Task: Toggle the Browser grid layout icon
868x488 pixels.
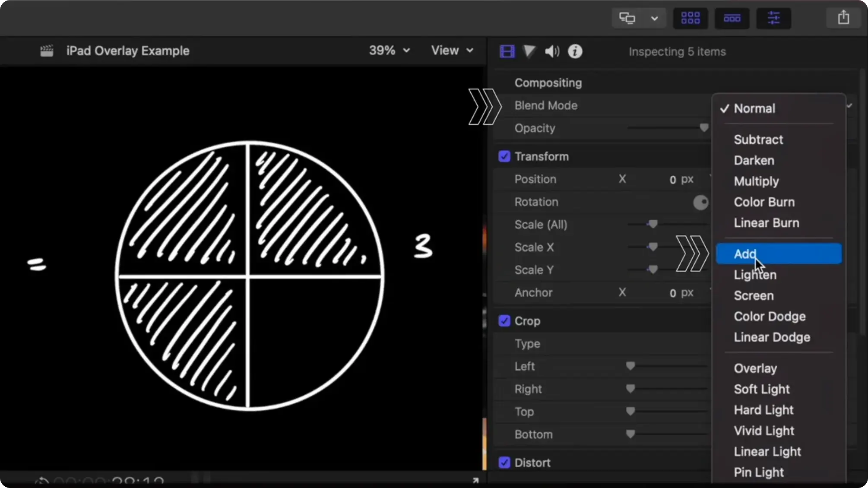Action: (x=690, y=18)
